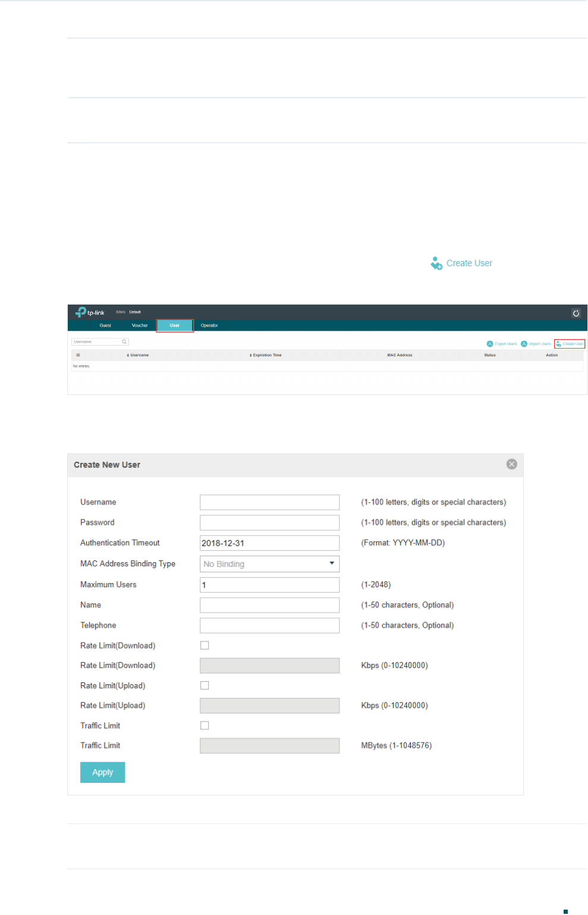Focus the Username search field
The width and height of the screenshot is (588, 915).
(x=100, y=342)
